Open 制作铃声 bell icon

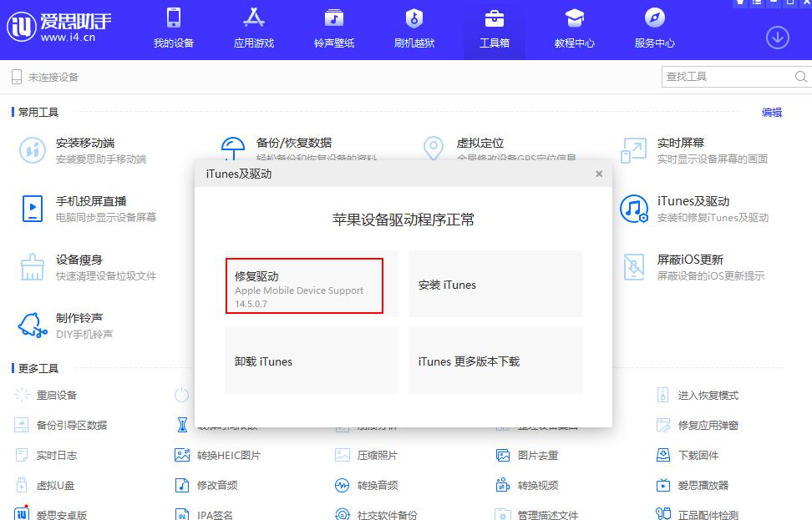(x=32, y=326)
